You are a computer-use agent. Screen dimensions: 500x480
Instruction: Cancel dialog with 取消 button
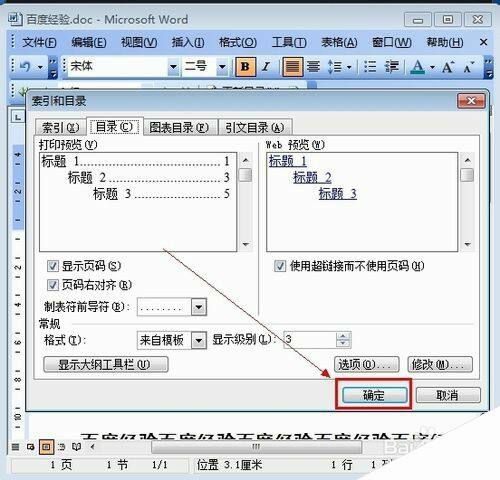coord(448,396)
